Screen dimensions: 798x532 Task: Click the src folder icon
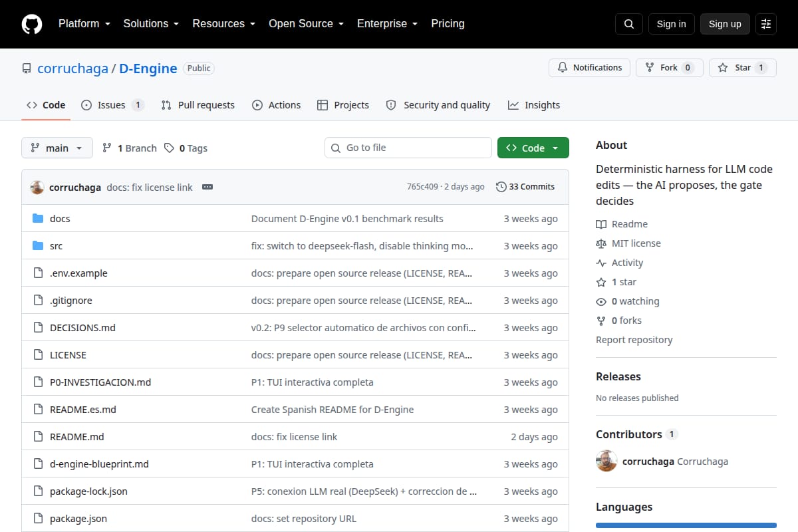pyautogui.click(x=38, y=245)
